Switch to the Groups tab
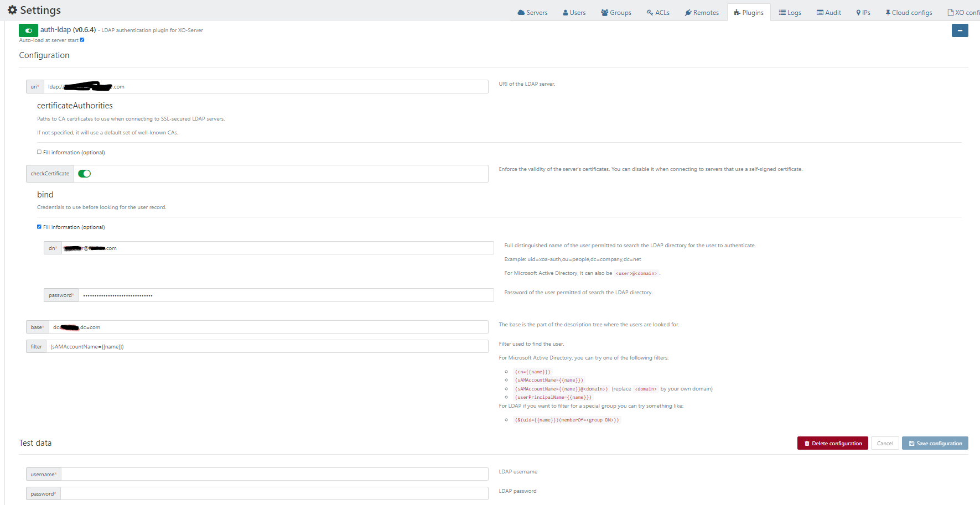 pyautogui.click(x=616, y=13)
